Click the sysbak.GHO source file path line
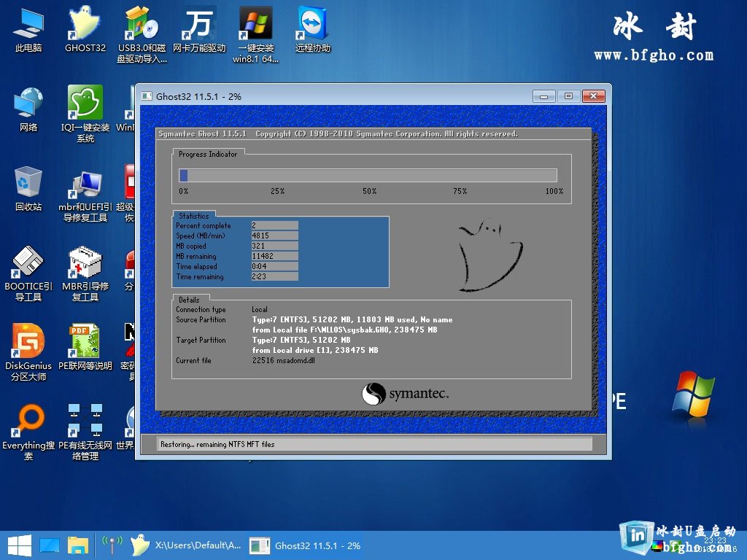747x560 pixels. [x=344, y=330]
